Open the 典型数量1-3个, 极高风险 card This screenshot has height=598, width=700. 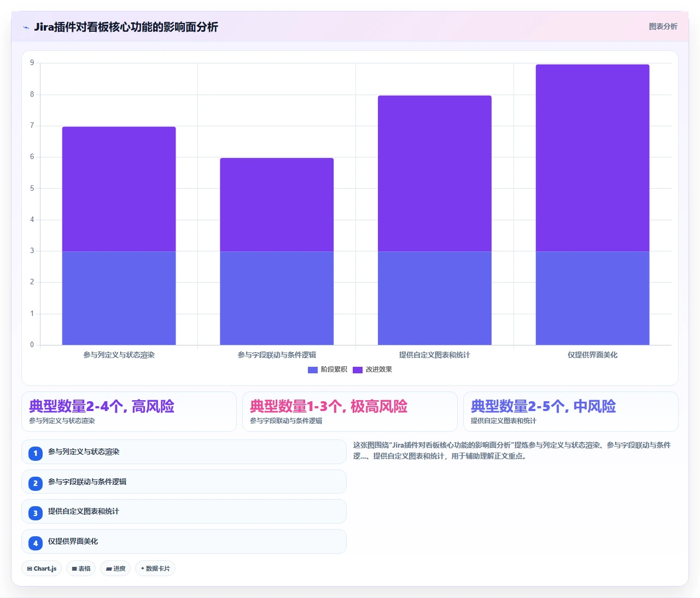pos(350,412)
